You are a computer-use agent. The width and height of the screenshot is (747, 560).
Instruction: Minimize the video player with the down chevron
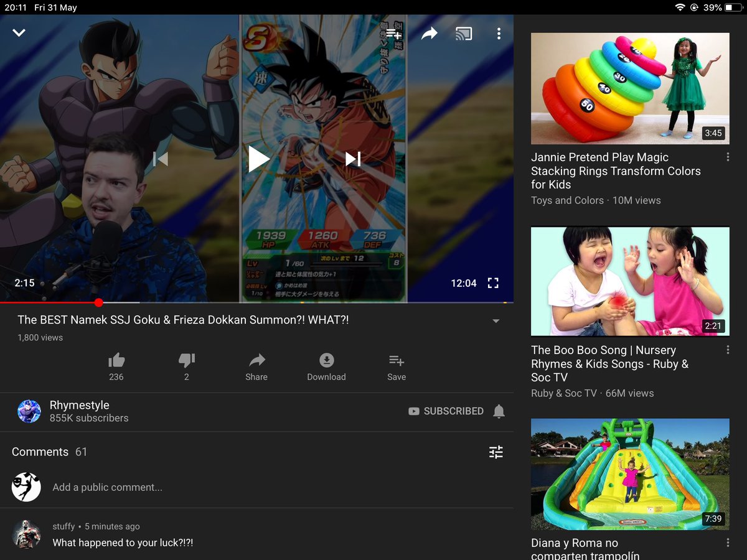(x=19, y=32)
